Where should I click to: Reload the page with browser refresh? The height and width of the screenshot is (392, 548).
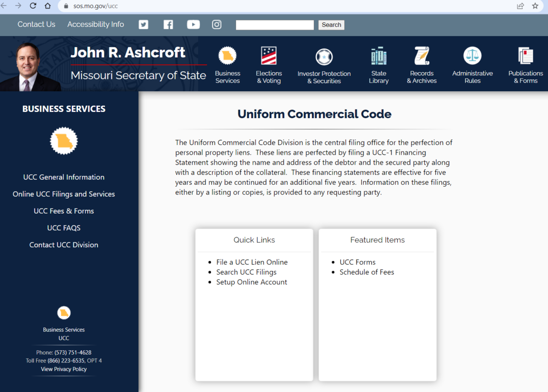click(33, 6)
